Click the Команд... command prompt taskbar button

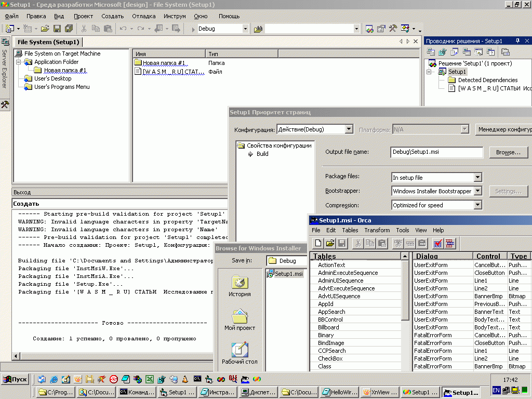(137, 392)
